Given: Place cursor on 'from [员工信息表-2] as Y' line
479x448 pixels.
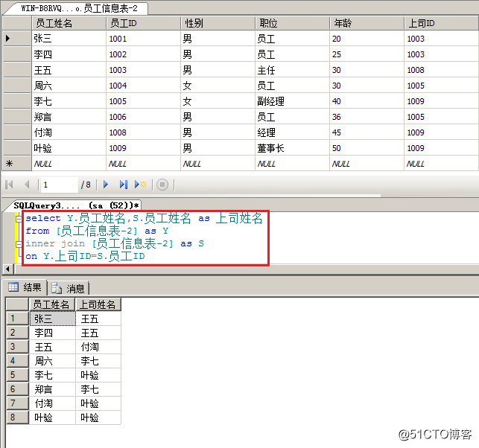Looking at the screenshot, I should (97, 231).
